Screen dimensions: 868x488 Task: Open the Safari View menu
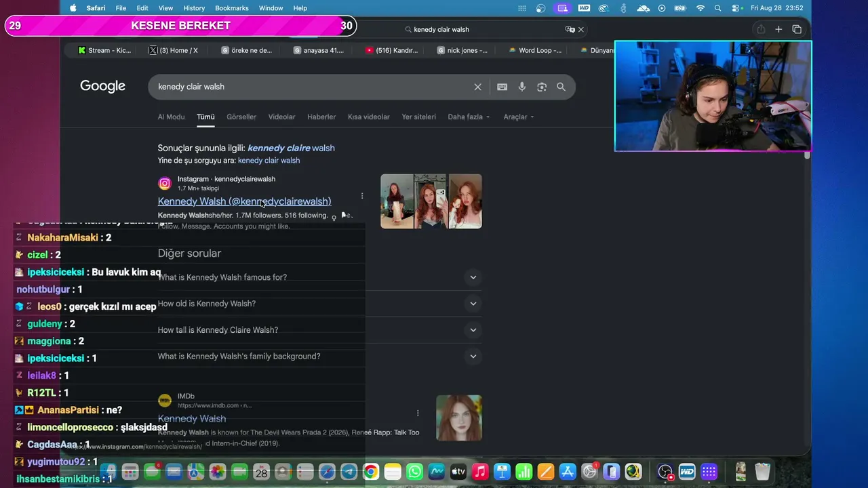click(165, 8)
